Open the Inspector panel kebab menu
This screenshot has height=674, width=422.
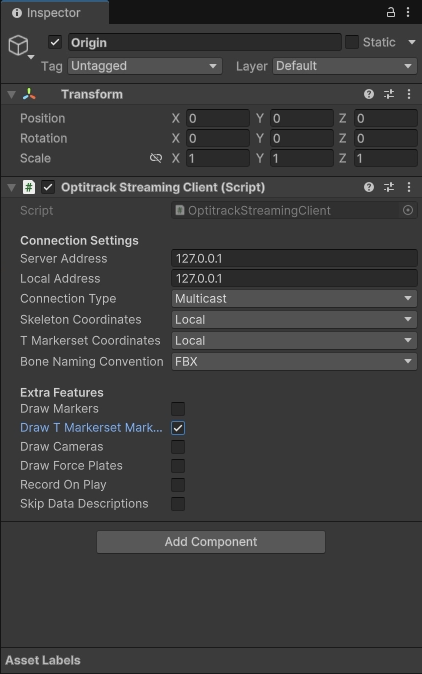pos(408,12)
